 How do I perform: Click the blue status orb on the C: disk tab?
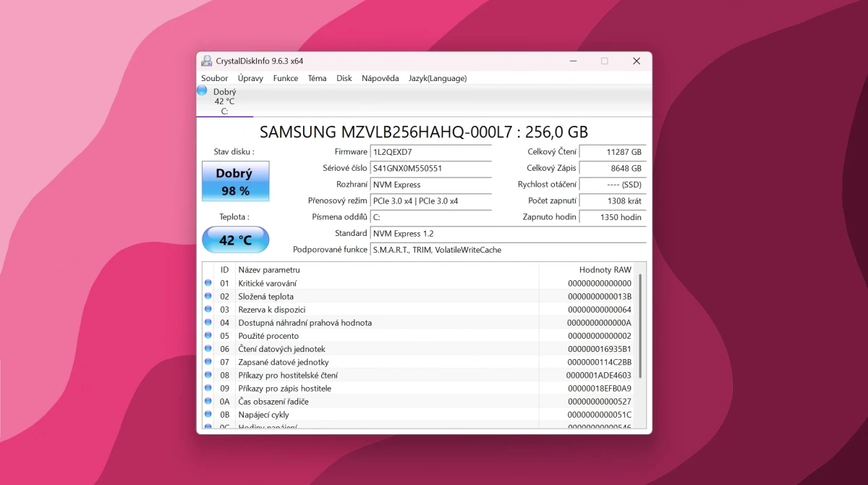[202, 90]
